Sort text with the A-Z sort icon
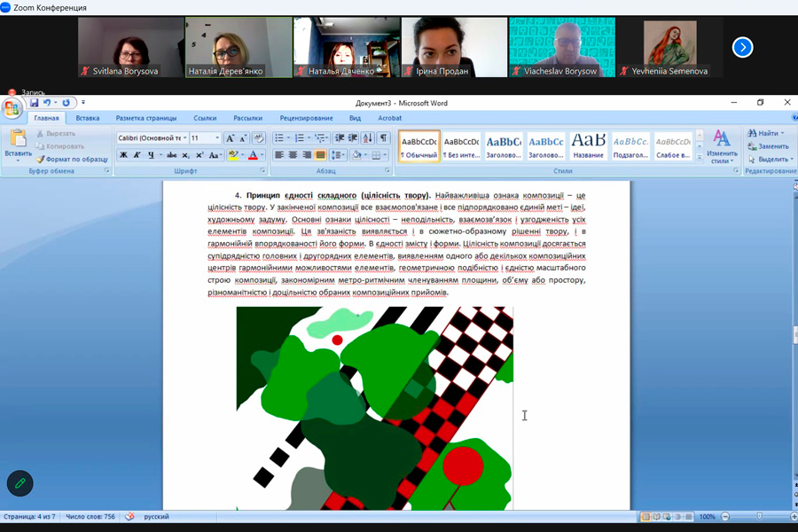The image size is (798, 532). pyautogui.click(x=368, y=138)
